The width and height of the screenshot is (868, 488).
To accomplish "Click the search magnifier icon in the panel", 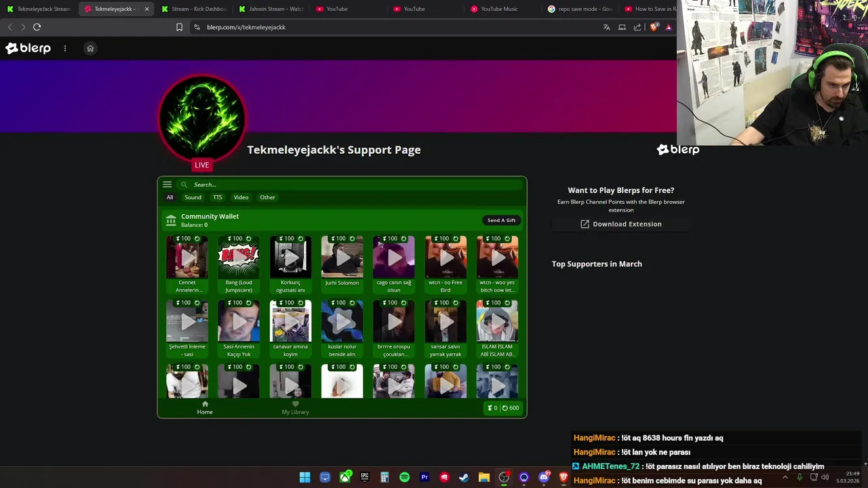I will coord(184,184).
